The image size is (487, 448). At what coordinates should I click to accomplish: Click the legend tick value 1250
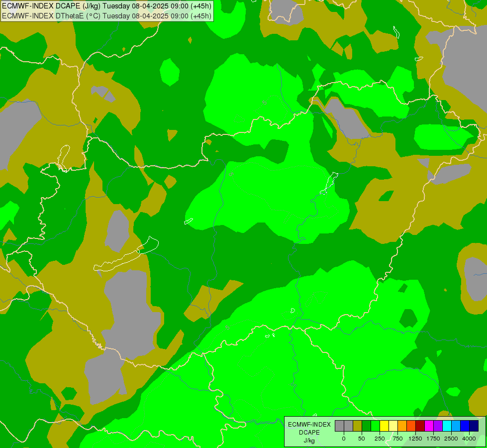[415, 439]
